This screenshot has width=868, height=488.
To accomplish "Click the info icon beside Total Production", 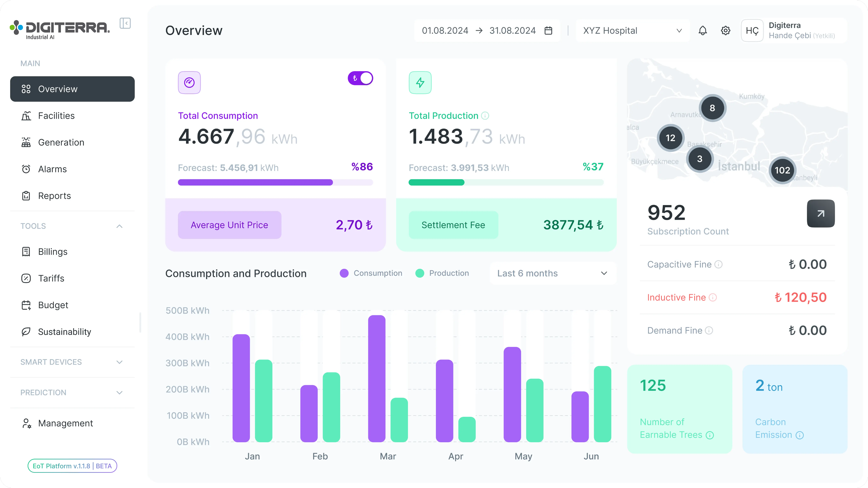I will point(485,116).
